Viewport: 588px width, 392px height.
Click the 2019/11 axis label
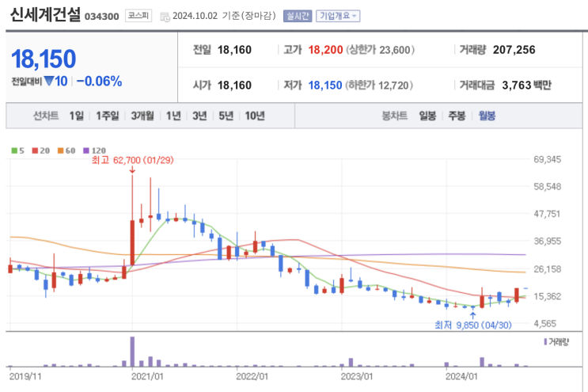pos(25,377)
